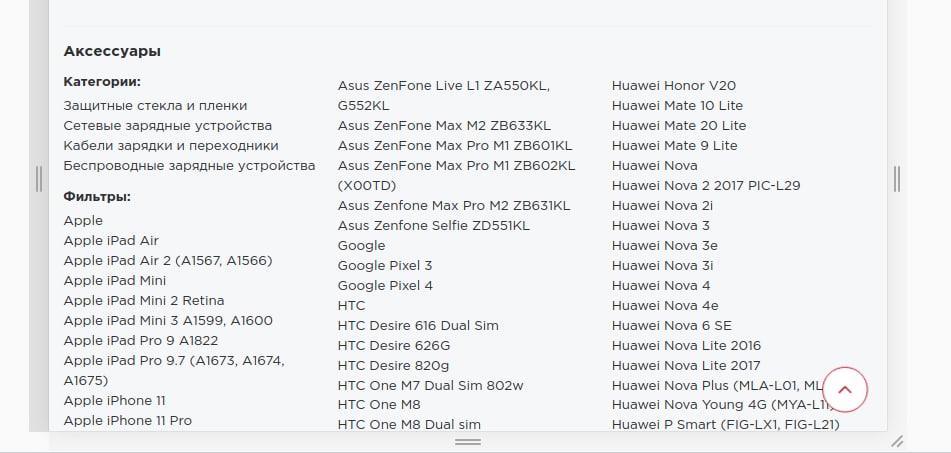This screenshot has height=453, width=951.
Task: Select HTC Desire 616 Dual Sim
Action: point(418,326)
